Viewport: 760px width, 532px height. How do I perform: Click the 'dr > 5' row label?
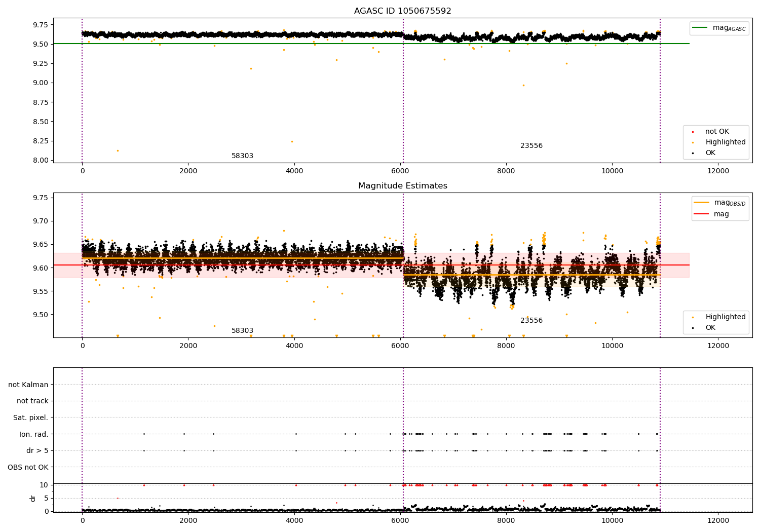(x=37, y=451)
